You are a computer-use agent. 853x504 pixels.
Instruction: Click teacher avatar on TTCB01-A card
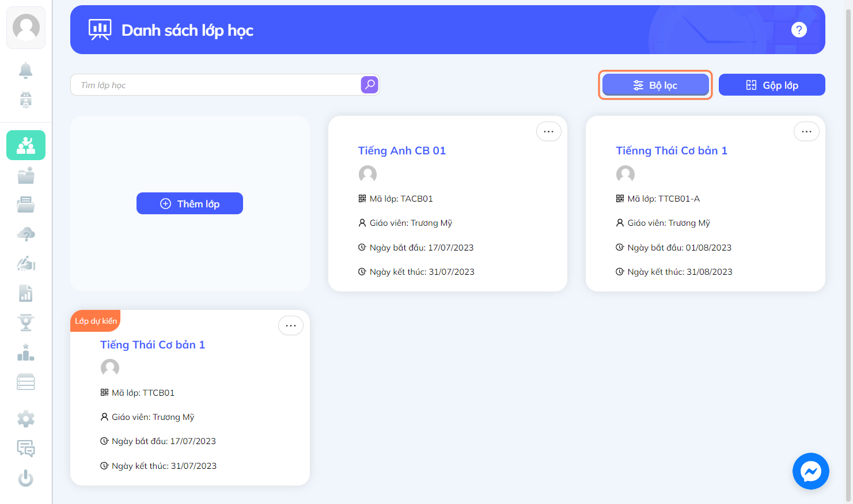[x=625, y=174]
